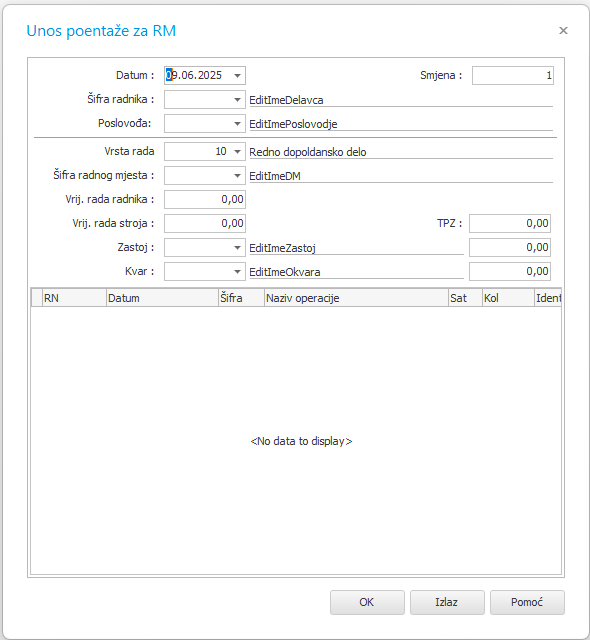Click the Izlaz button
This screenshot has height=640, width=590.
447,602
